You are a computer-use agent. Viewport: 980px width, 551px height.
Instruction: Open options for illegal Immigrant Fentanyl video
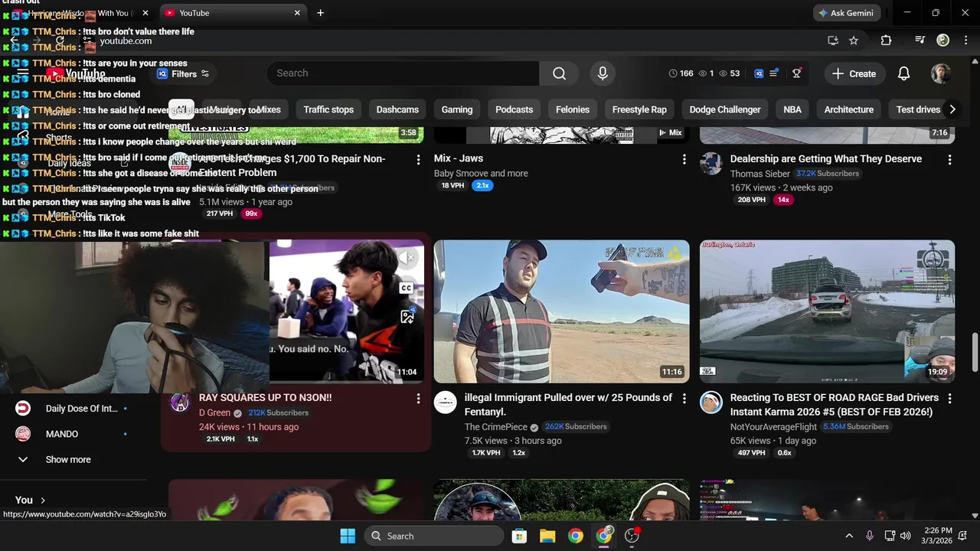pyautogui.click(x=684, y=398)
